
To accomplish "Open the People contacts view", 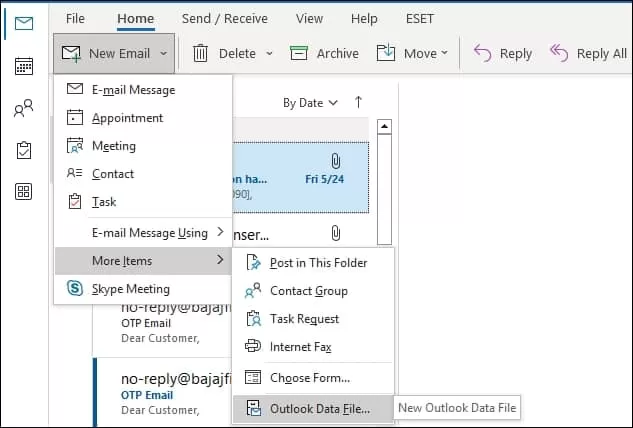I will point(24,108).
